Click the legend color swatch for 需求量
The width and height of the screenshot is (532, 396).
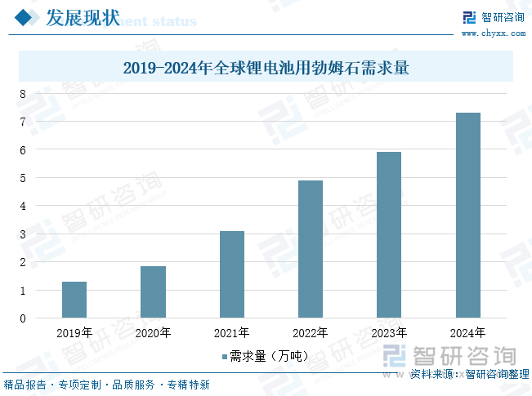(x=225, y=357)
